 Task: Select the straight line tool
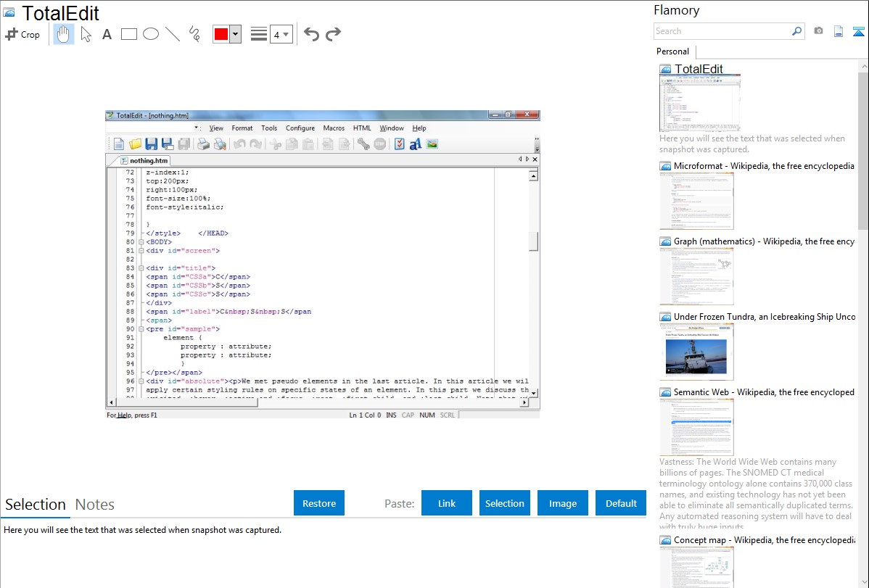click(173, 34)
